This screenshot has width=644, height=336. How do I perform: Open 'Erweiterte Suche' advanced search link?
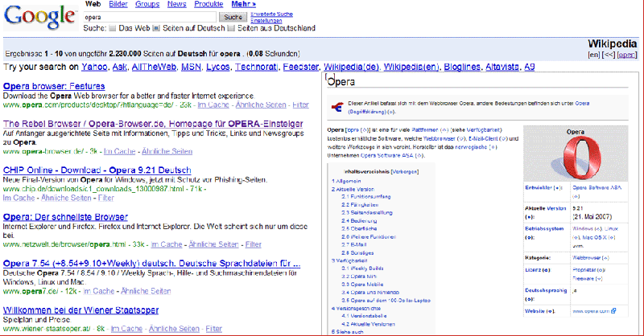[x=269, y=14]
